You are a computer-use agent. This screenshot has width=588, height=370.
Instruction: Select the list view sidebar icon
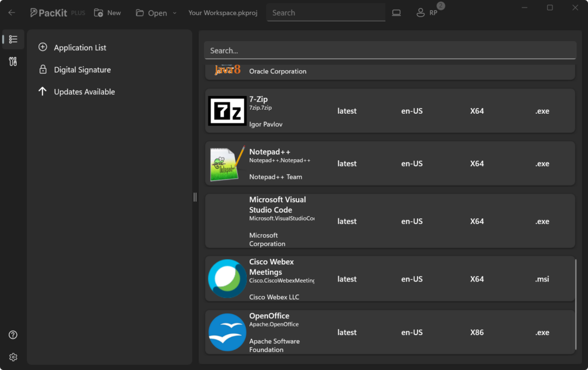click(13, 39)
